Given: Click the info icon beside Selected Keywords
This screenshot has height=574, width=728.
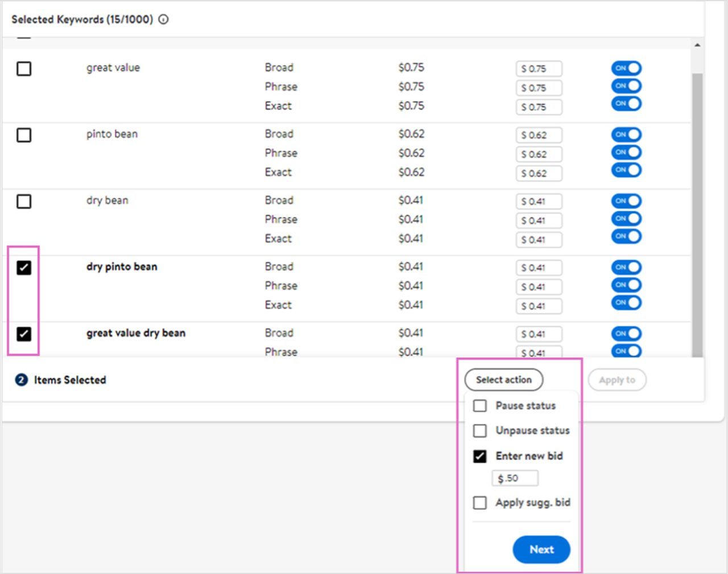Looking at the screenshot, I should pyautogui.click(x=163, y=19).
